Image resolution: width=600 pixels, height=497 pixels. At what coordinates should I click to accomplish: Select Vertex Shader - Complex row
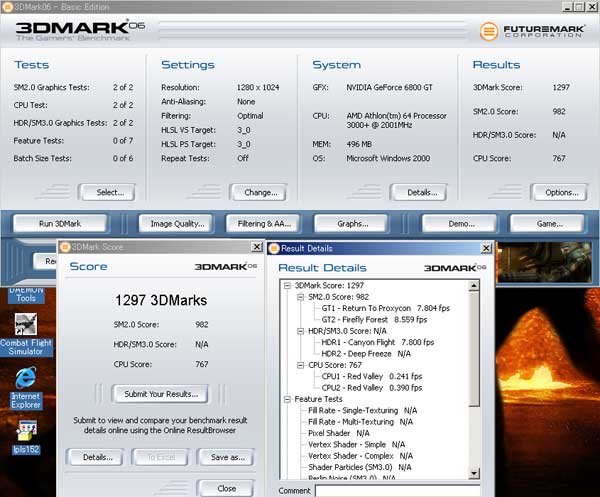pos(360,456)
